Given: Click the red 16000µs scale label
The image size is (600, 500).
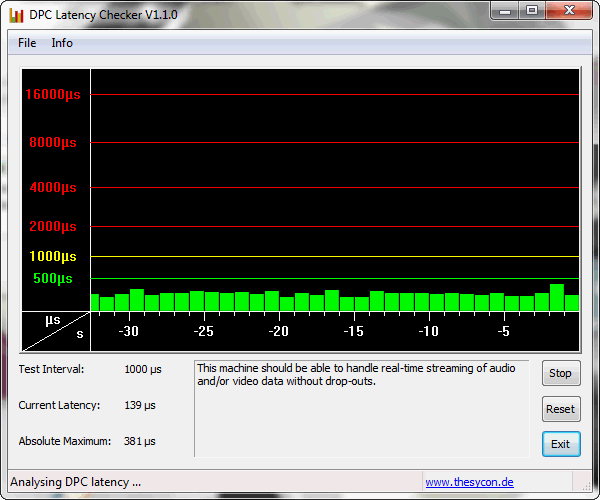Looking at the screenshot, I should click(x=53, y=95).
